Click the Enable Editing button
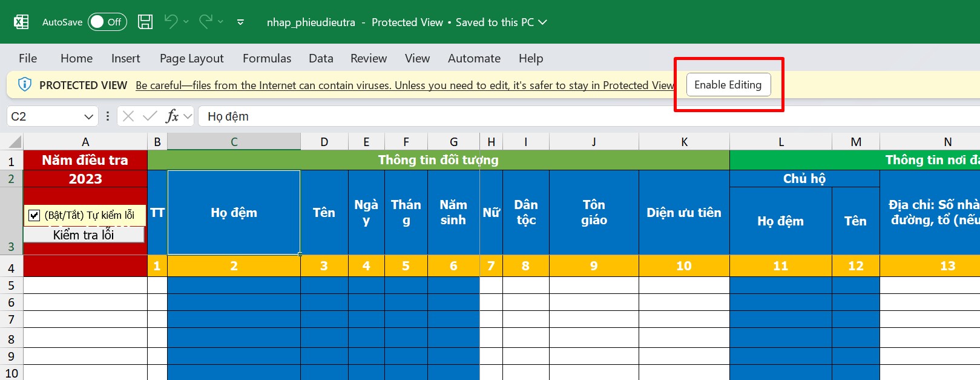Viewport: 980px width, 380px height. pyautogui.click(x=728, y=85)
